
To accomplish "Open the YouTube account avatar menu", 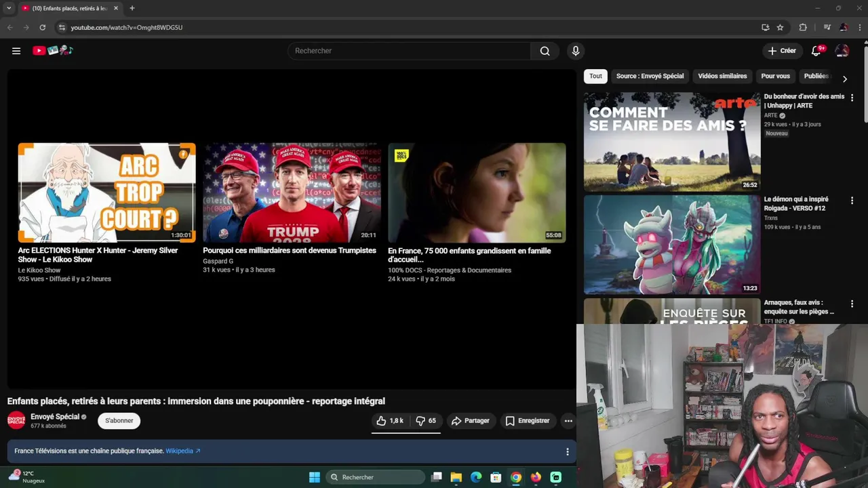I will point(842,51).
